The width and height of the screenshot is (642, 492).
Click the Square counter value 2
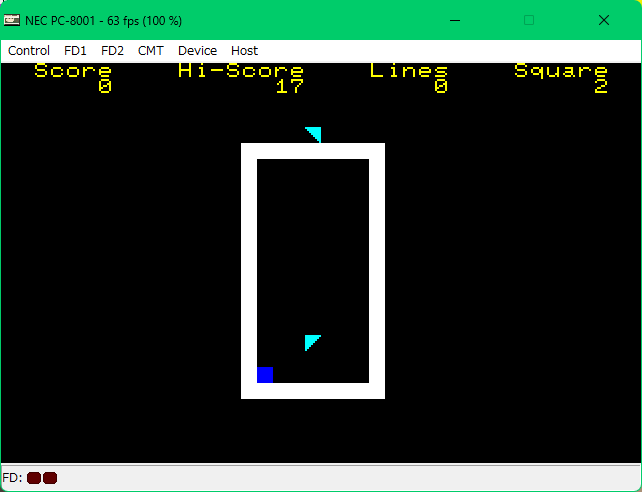pos(600,87)
